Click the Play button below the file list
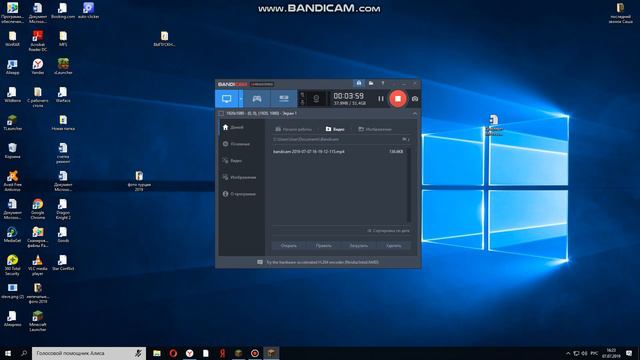The width and height of the screenshot is (640, 360). [324, 246]
